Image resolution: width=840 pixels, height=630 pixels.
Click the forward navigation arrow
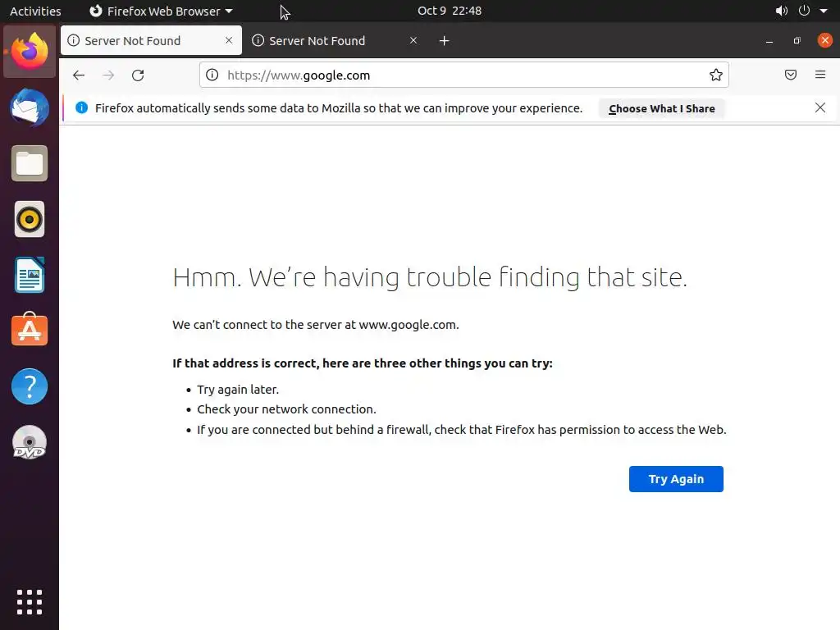108,75
